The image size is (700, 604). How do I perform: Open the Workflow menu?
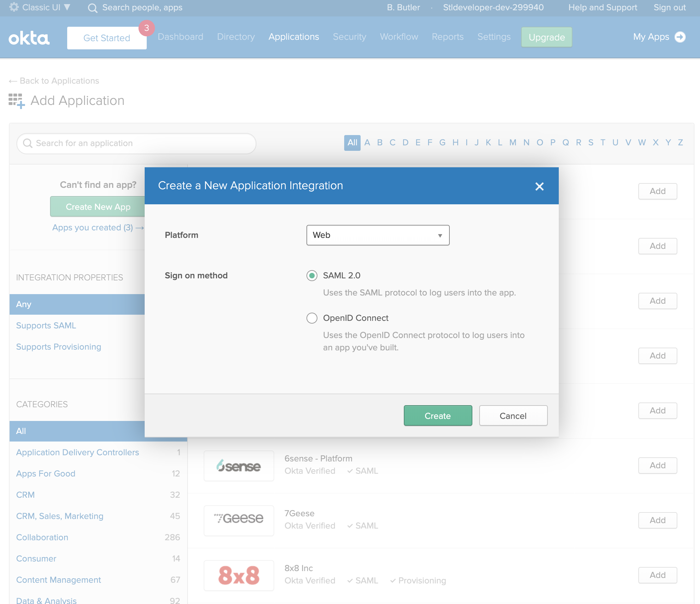click(399, 37)
